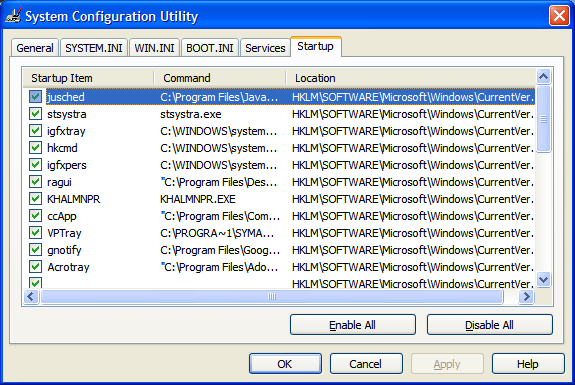Screen dimensions: 575x385
Task: Open the WIN.INI tab
Action: 154,48
